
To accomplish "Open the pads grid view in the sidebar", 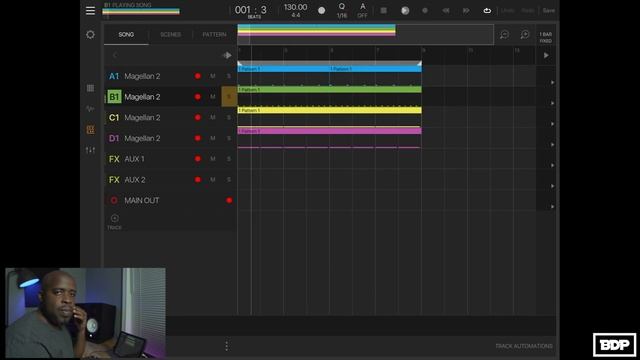I will [x=90, y=88].
